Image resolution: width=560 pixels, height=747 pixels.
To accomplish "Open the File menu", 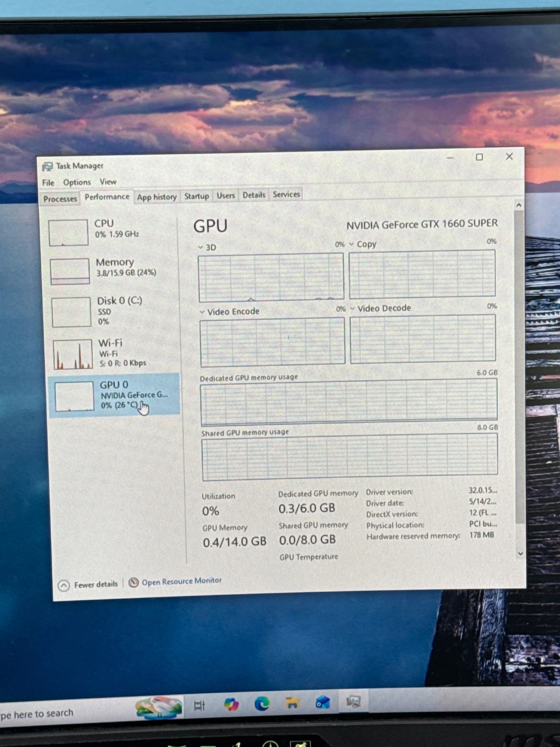I will coord(48,183).
